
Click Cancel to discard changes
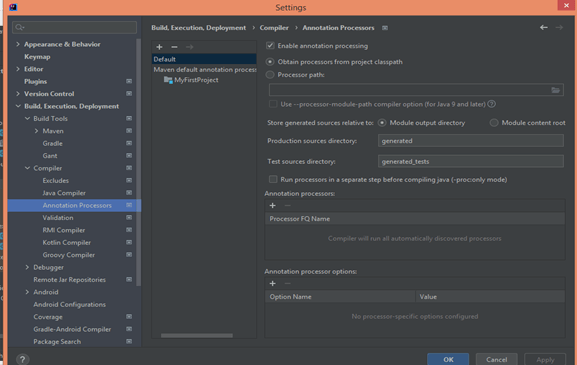(x=496, y=359)
